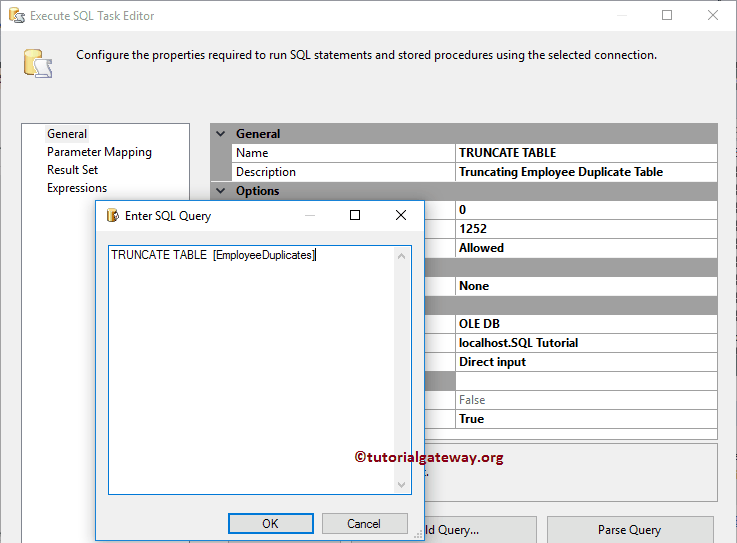The width and height of the screenshot is (737, 543).
Task: Maximize the Execute SQL Task Editor window
Action: tap(667, 15)
